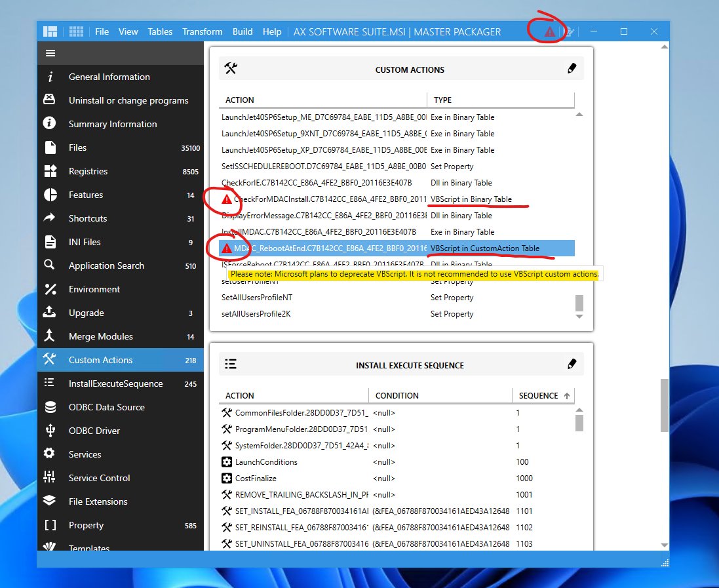Select CommonFilesFolder sequence row

pos(397,413)
